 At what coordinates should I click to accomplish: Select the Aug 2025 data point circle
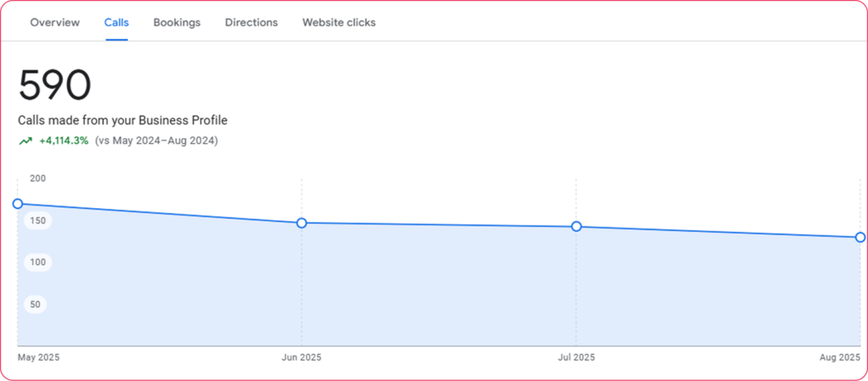pos(860,237)
